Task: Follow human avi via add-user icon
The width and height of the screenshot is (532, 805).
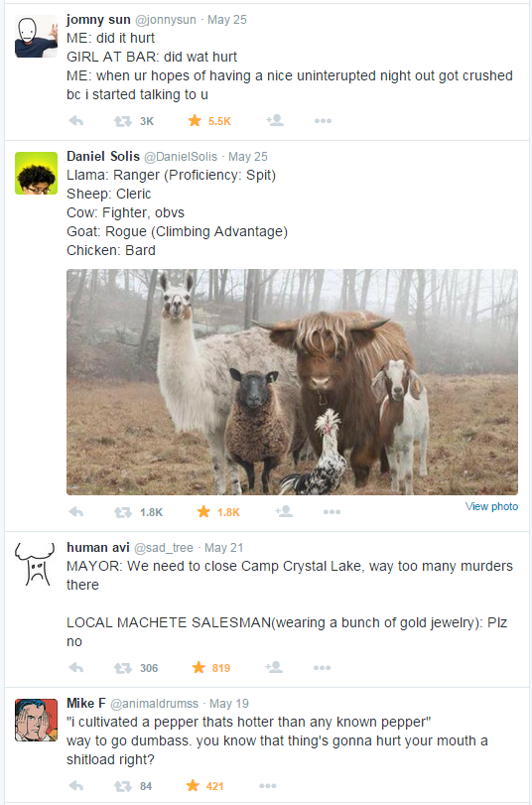Action: (274, 667)
